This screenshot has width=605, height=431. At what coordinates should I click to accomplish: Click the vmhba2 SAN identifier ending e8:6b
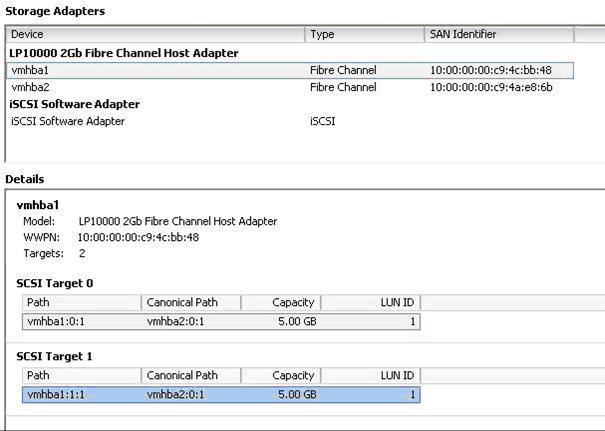click(490, 87)
